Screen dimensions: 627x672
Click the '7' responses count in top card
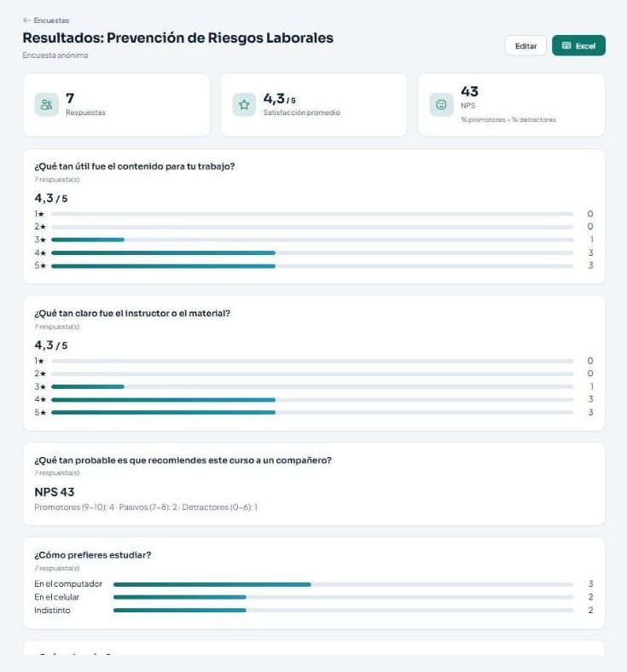click(70, 98)
